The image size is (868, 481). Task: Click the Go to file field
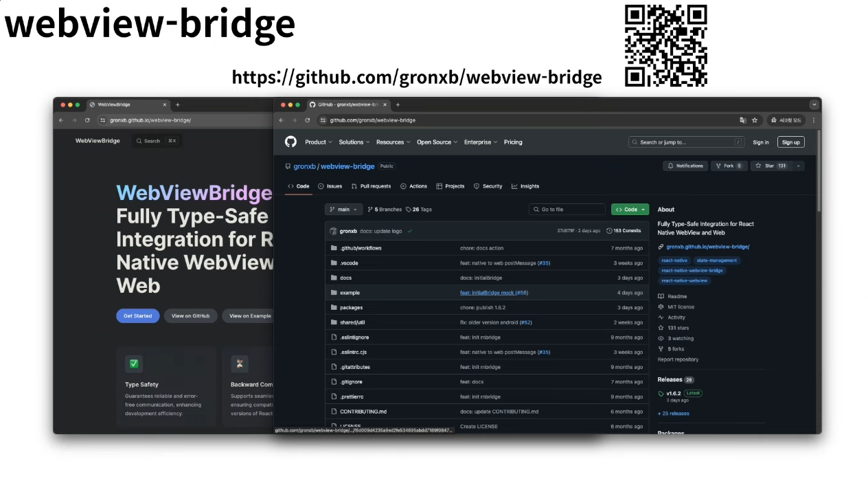567,210
